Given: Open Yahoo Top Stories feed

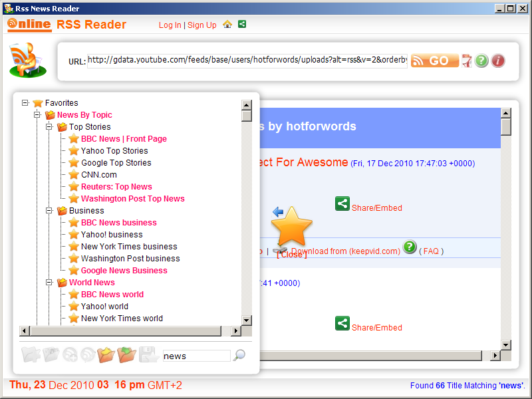Looking at the screenshot, I should click(x=114, y=151).
